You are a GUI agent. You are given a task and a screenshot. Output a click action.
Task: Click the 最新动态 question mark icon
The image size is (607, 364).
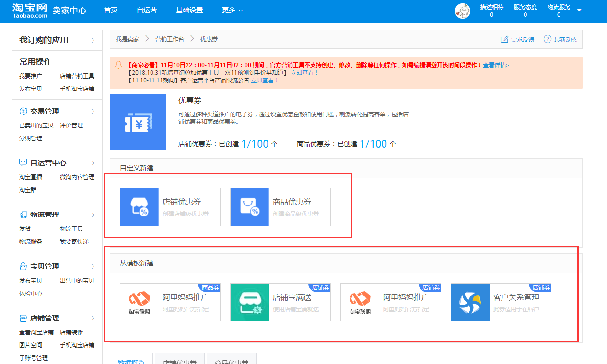pos(547,39)
